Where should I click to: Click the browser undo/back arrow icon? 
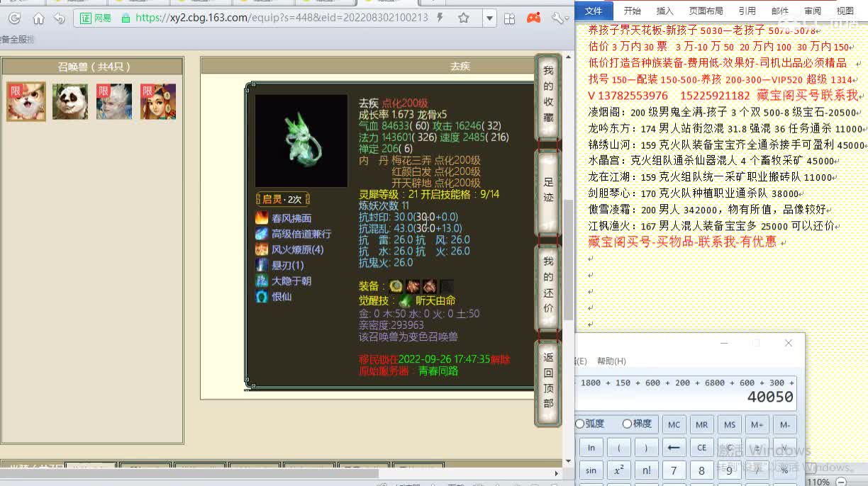point(60,18)
